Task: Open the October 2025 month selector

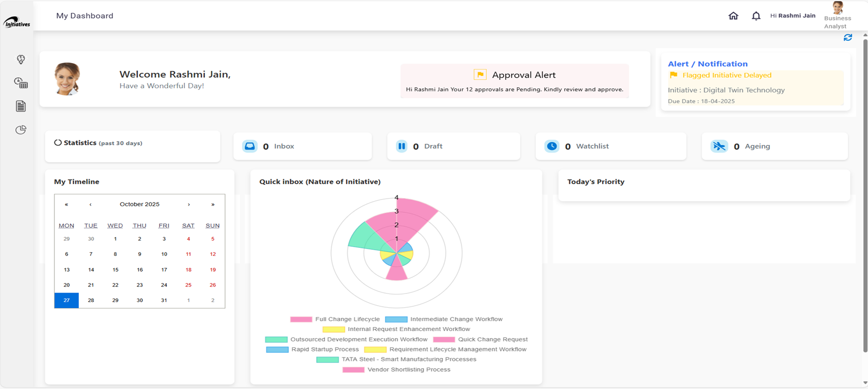Action: click(139, 204)
